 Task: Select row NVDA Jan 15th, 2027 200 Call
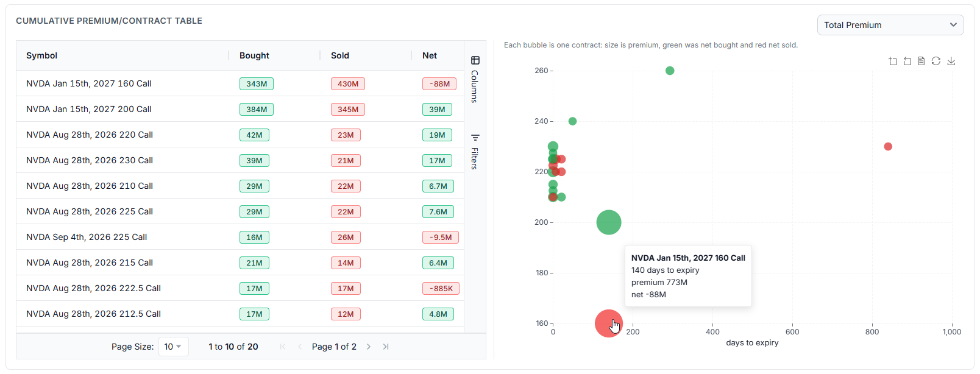click(240, 109)
